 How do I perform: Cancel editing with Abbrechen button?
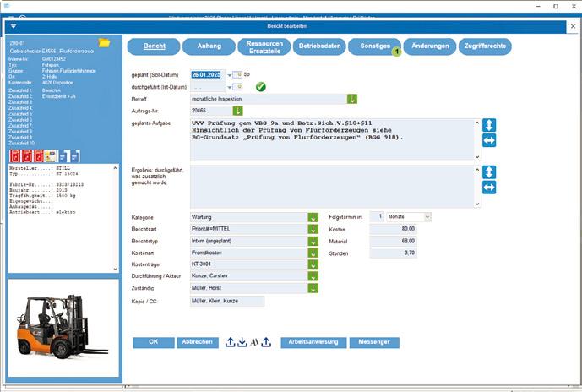tap(198, 342)
